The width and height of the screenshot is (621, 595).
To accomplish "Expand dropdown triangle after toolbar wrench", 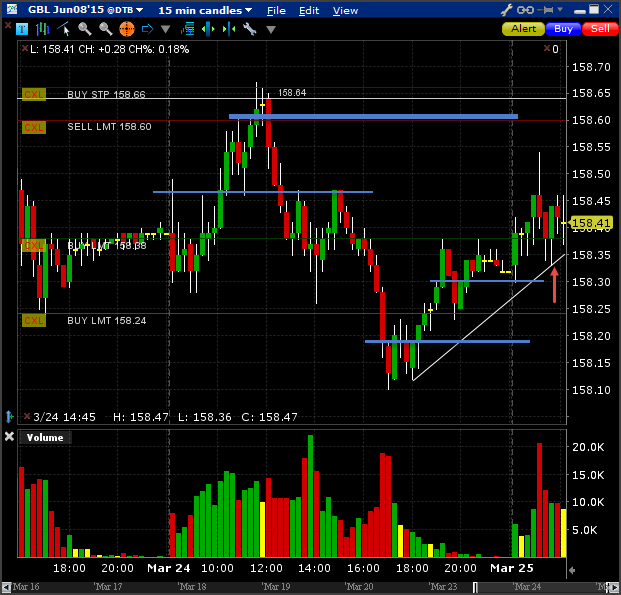I will tap(271, 29).
